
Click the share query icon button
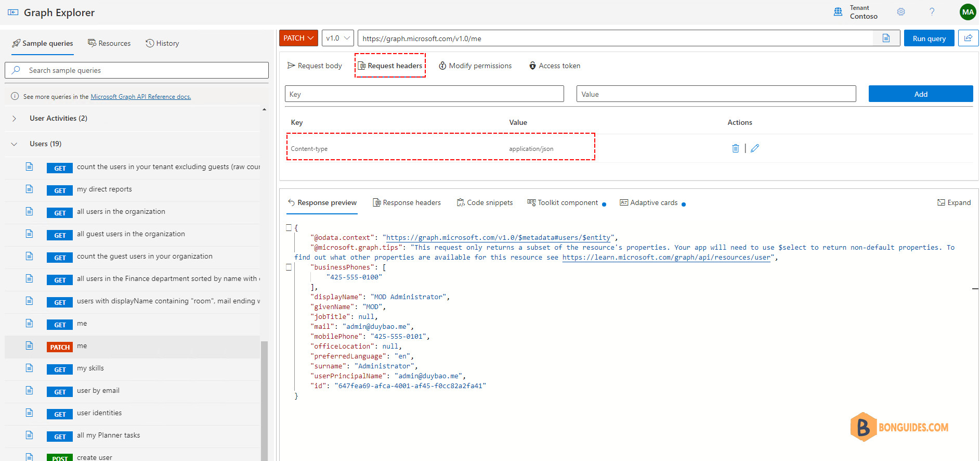point(968,38)
